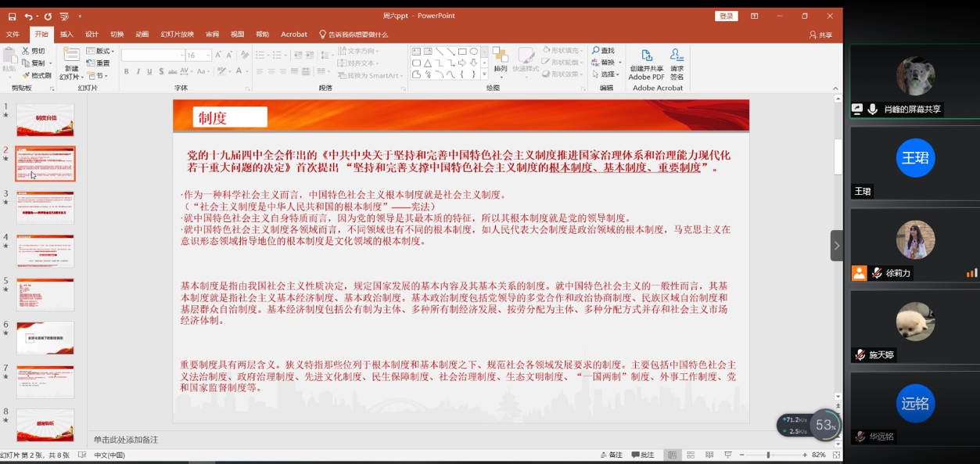Click the zoom slider in status bar

pos(768,455)
